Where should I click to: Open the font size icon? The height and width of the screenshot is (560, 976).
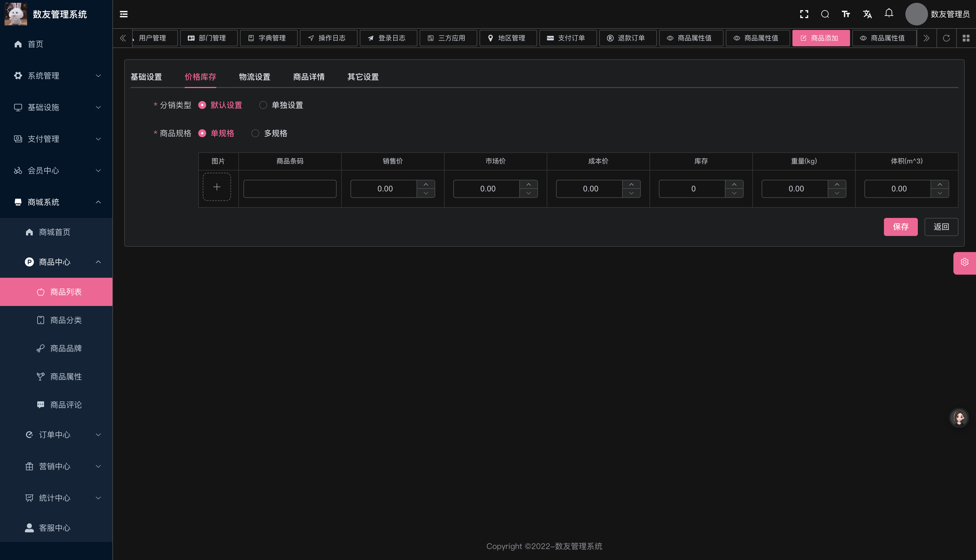pyautogui.click(x=846, y=14)
